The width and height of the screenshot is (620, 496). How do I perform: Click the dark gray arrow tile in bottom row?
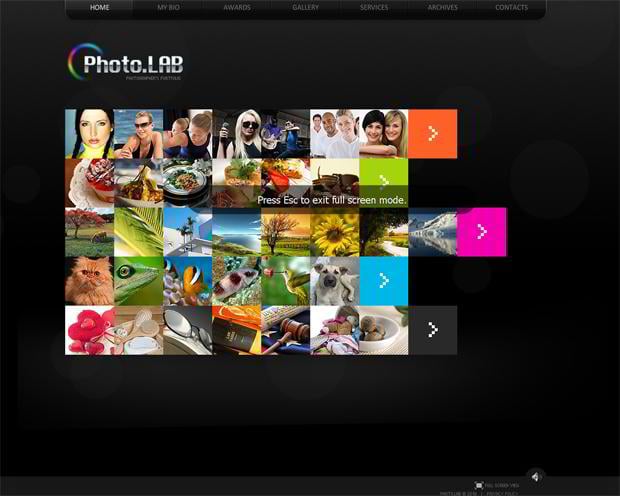coord(432,330)
